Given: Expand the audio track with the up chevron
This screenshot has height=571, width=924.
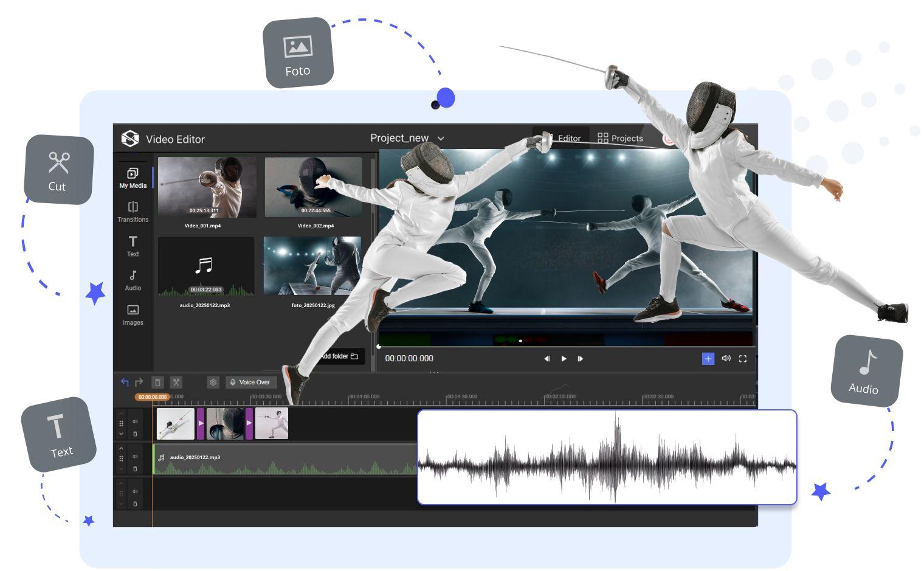Looking at the screenshot, I should (121, 448).
